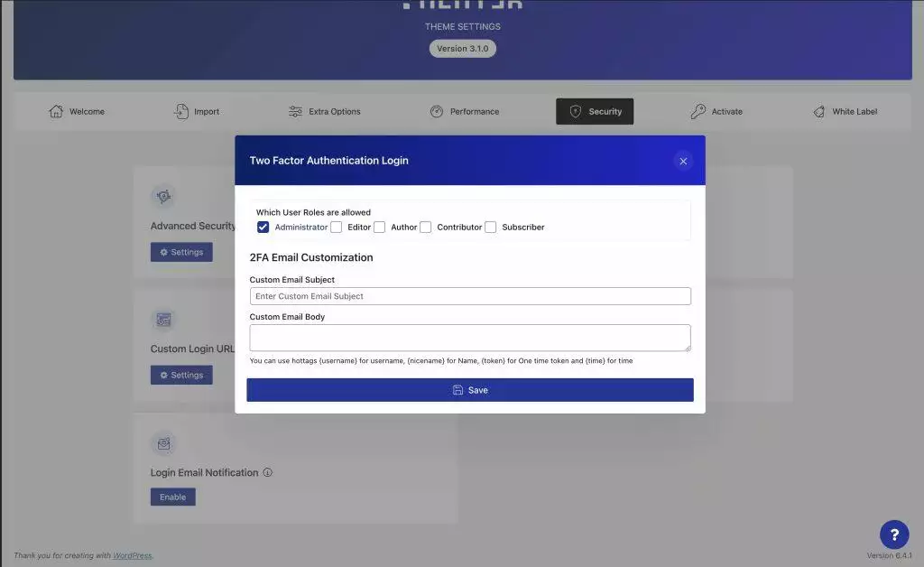Switch to the Import tab
924x567 pixels.
click(197, 112)
